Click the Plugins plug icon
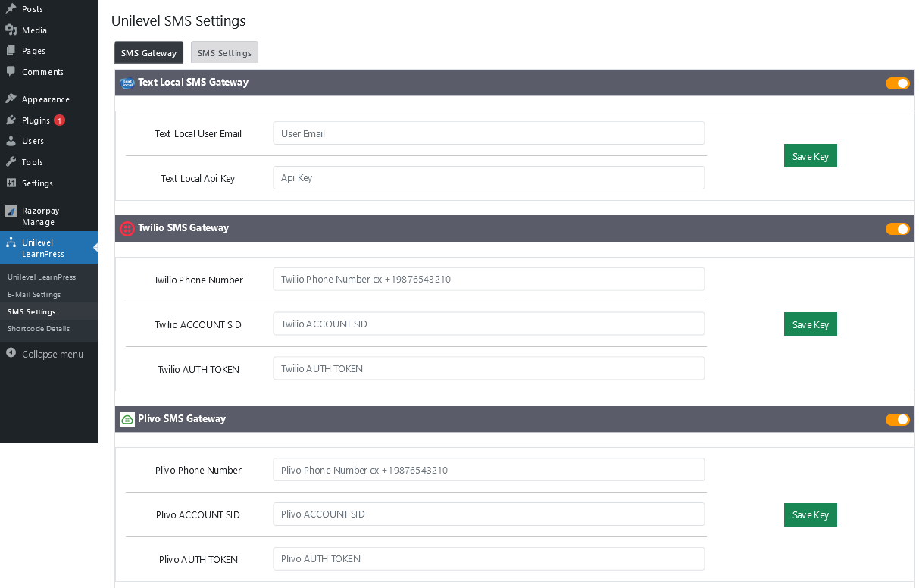The height and width of the screenshot is (588, 919). (x=11, y=120)
